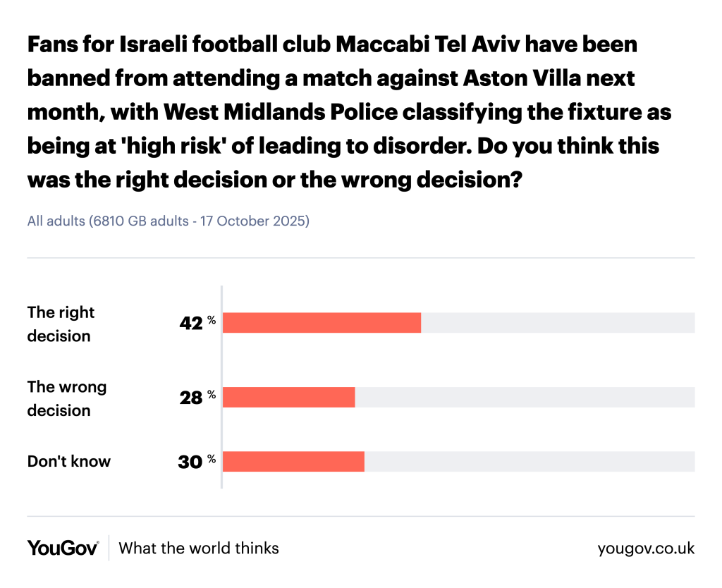
Task: Click grey unfilled part of 'Don't know' bar
Action: [x=529, y=462]
